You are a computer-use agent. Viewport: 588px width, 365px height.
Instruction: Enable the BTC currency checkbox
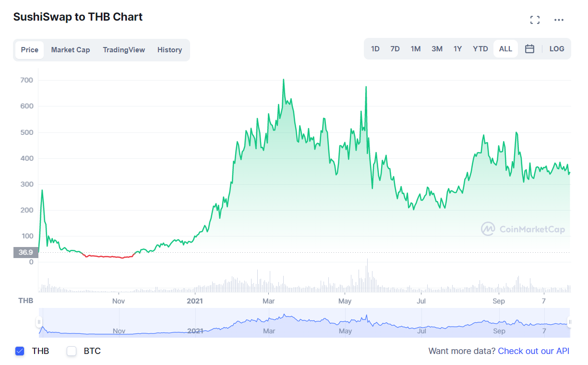point(72,351)
